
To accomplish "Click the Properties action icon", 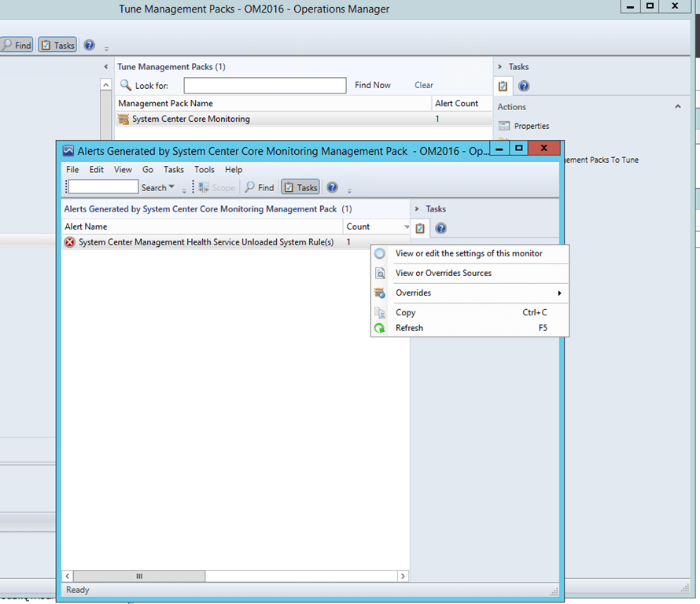I will tap(504, 126).
